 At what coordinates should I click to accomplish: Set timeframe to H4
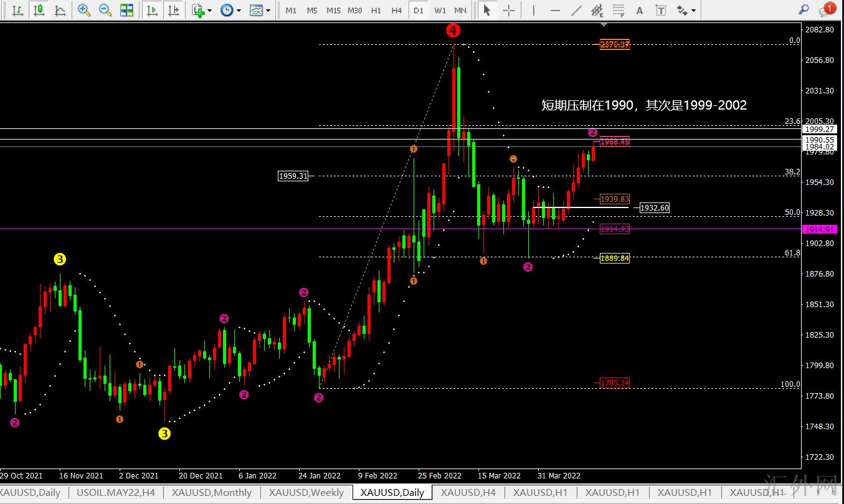397,10
